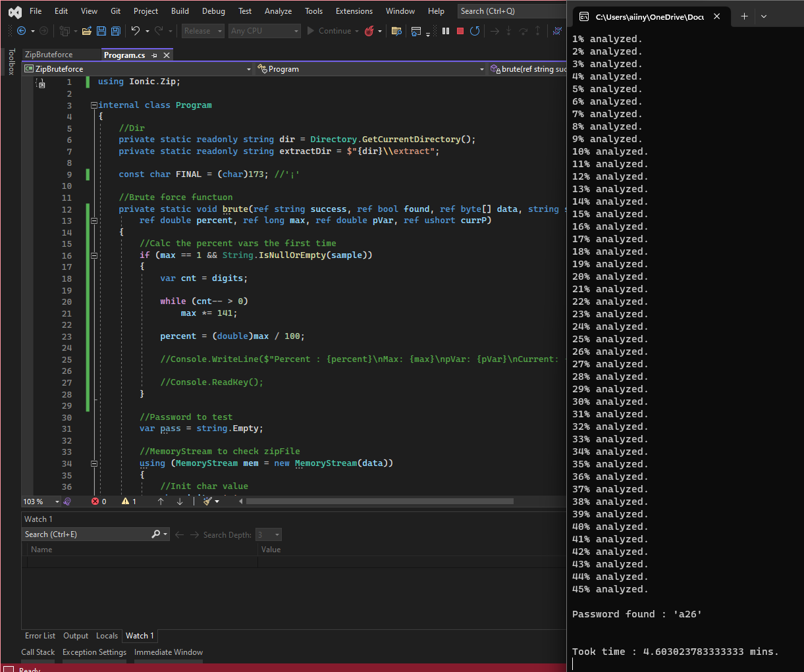Screen dimensions: 804x672
Task: Open the Locals panel
Action: coord(107,636)
